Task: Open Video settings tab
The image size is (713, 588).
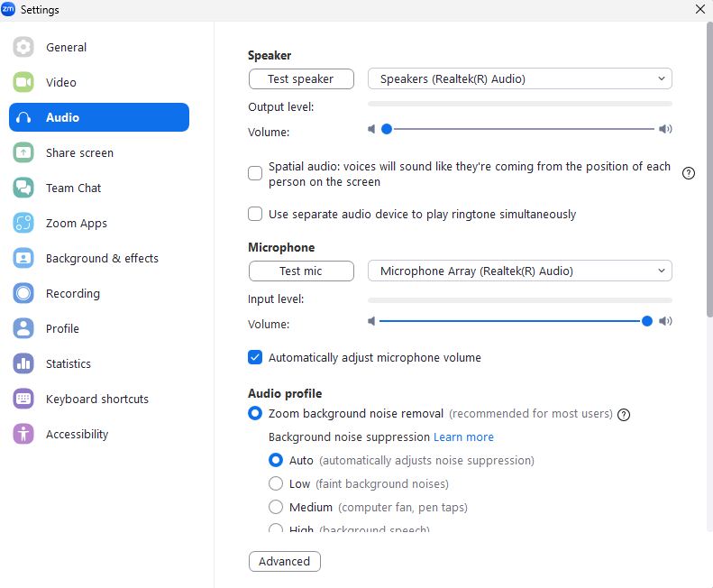Action: [99, 82]
